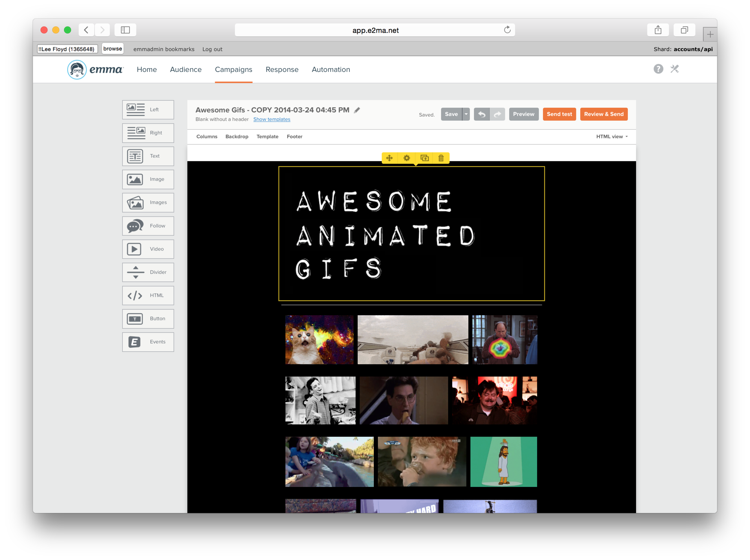Image resolution: width=750 pixels, height=560 pixels.
Task: Add a Right image-text block
Action: tap(148, 133)
